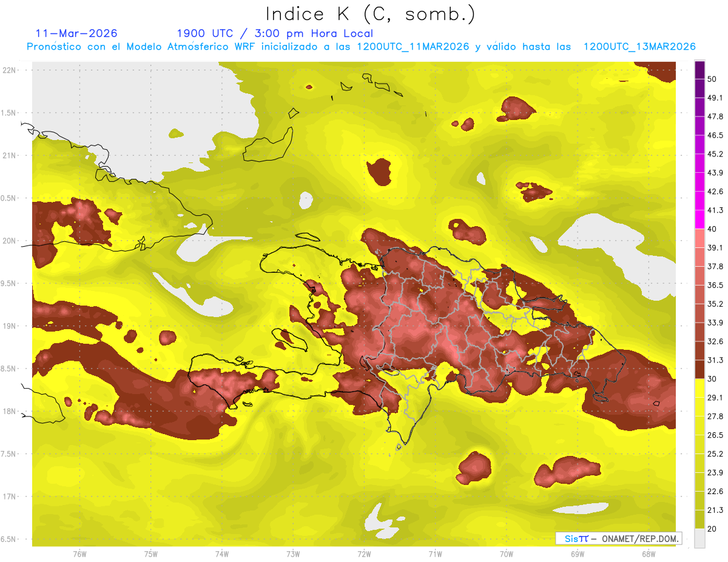Click the '35.2' color scale value
The width and height of the screenshot is (728, 562).
click(715, 304)
